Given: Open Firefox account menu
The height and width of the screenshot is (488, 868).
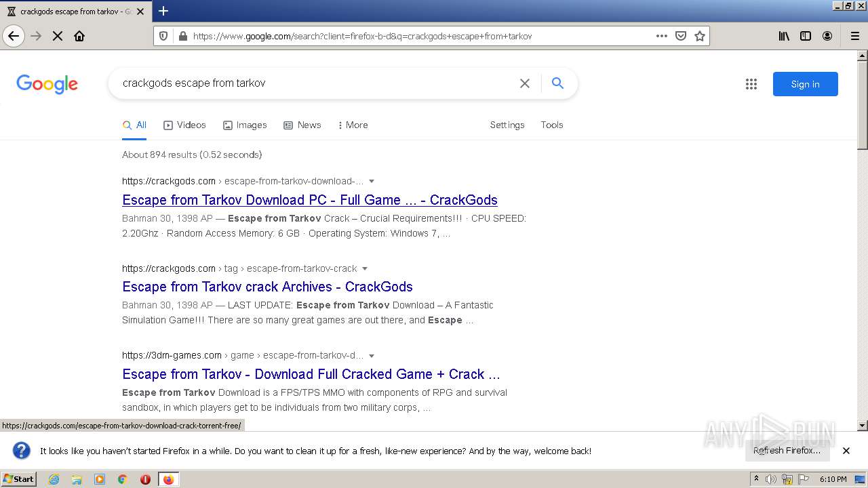Looking at the screenshot, I should pyautogui.click(x=827, y=36).
